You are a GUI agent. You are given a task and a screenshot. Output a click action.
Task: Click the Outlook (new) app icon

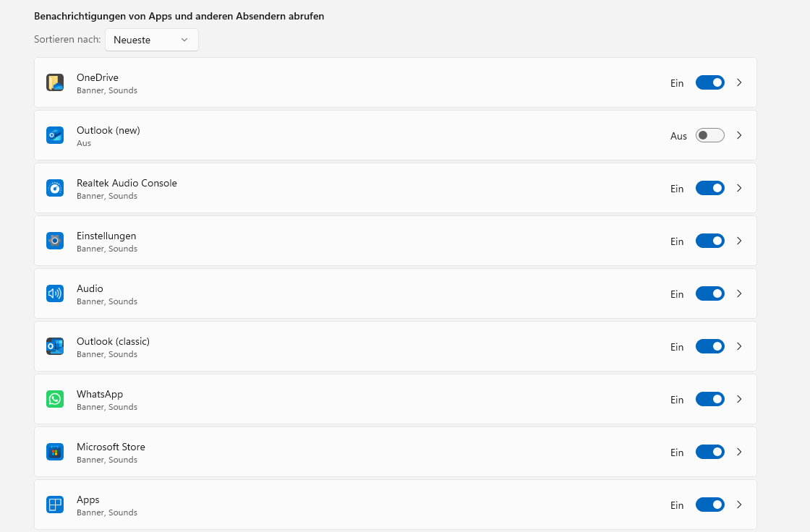pyautogui.click(x=55, y=135)
